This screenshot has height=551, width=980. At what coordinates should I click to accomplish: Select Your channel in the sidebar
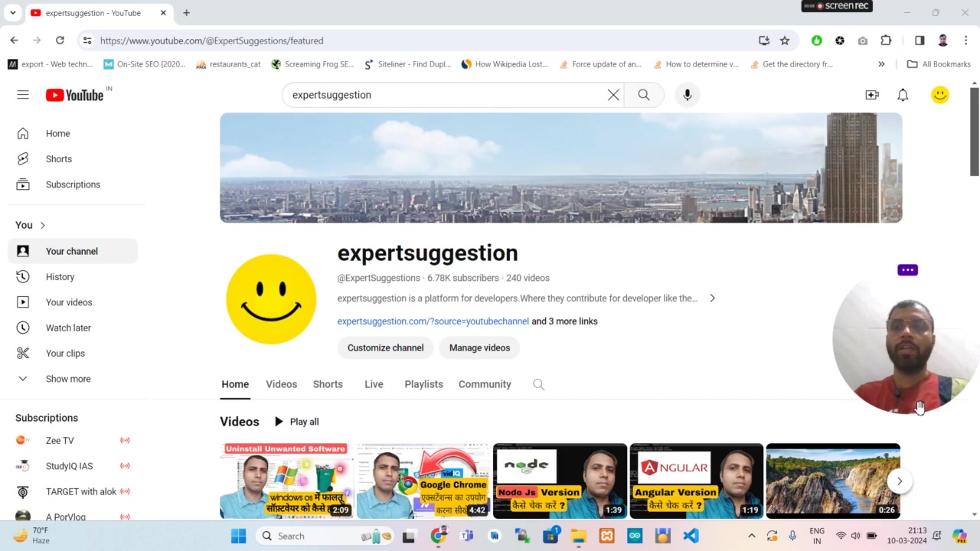click(73, 251)
